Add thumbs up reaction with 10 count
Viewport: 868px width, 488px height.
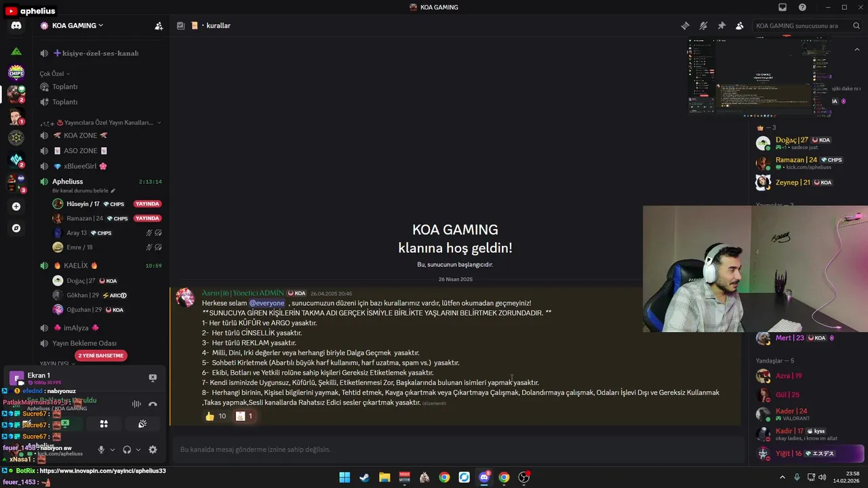[216, 416]
